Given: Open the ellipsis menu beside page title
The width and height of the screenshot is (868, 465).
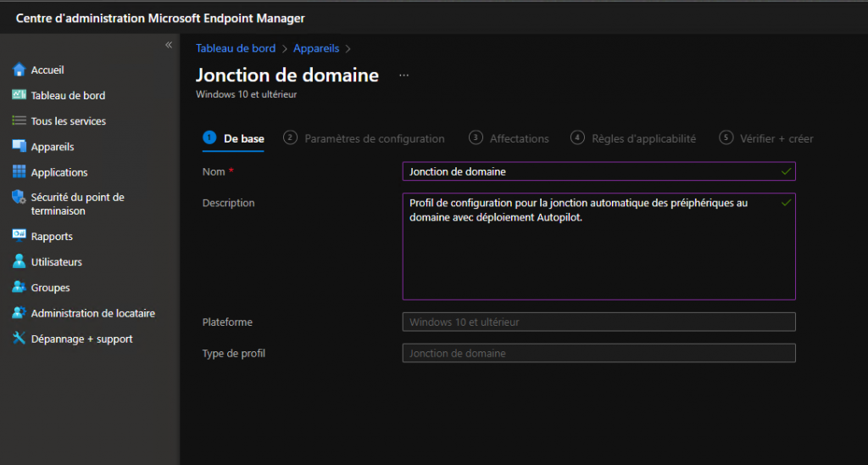Looking at the screenshot, I should pyautogui.click(x=404, y=75).
